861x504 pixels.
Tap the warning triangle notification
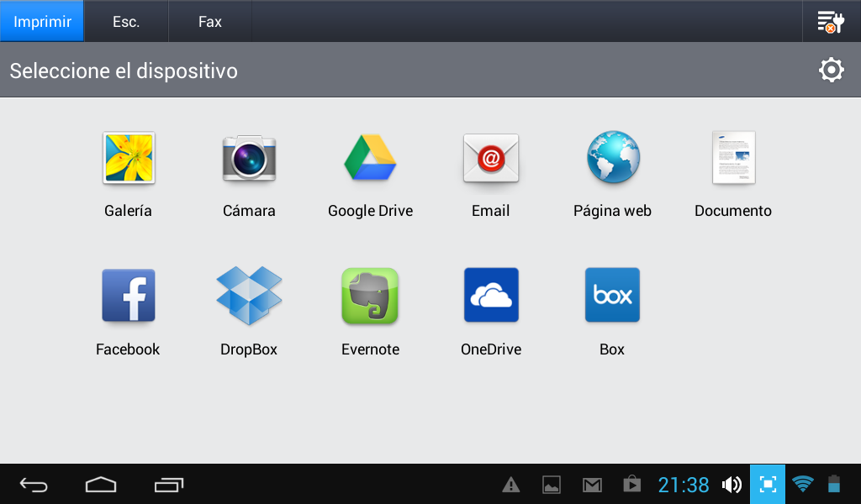[x=511, y=485]
